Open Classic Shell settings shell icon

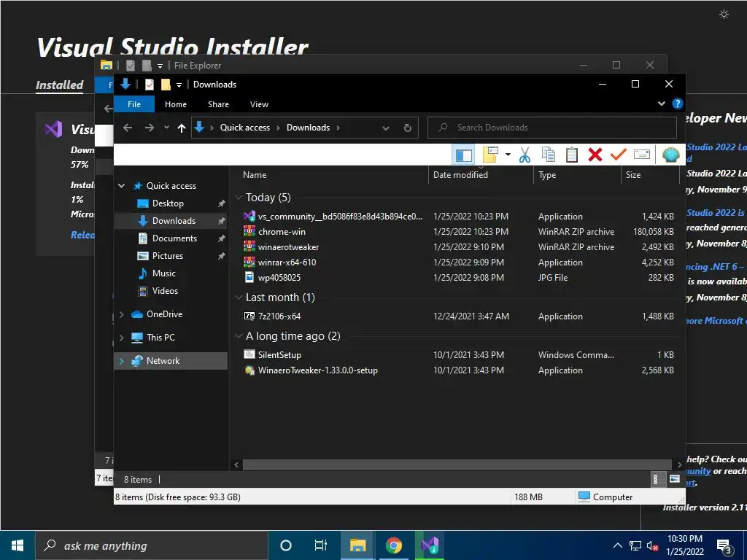coord(671,155)
